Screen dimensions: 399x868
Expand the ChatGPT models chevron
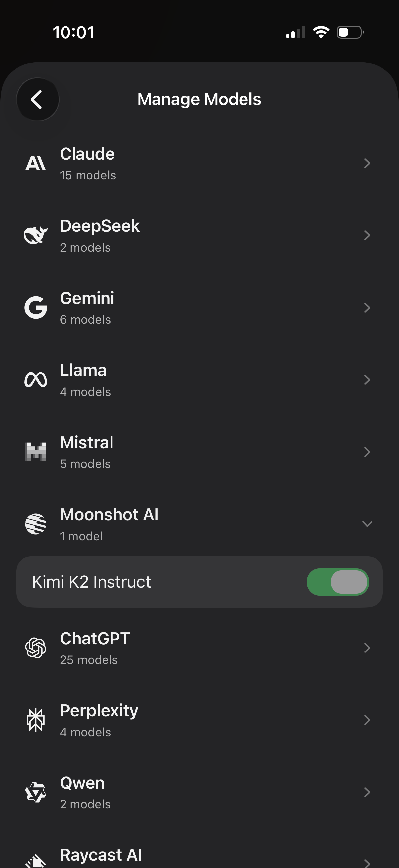[367, 648]
